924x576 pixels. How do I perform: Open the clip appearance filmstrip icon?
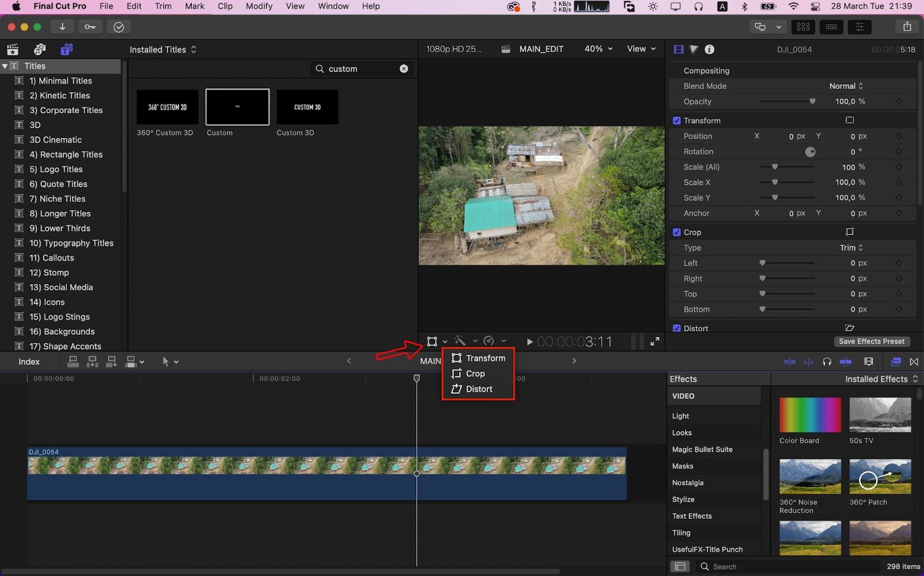point(869,362)
